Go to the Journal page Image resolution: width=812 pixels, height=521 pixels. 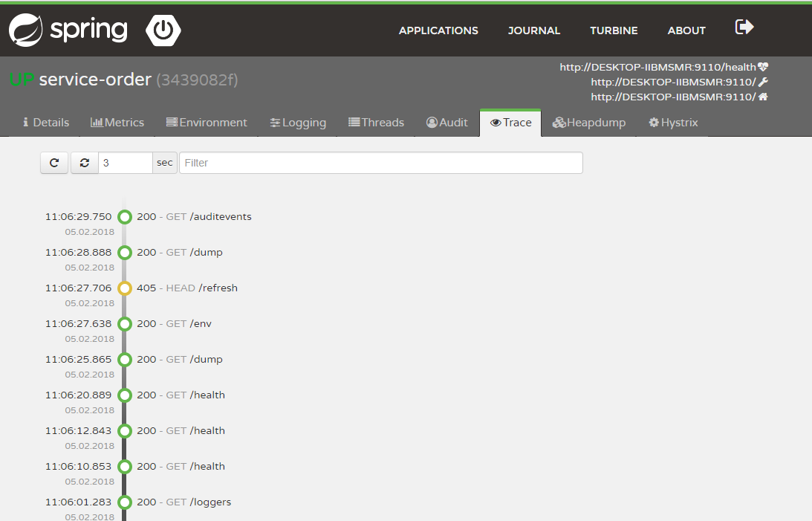[533, 30]
